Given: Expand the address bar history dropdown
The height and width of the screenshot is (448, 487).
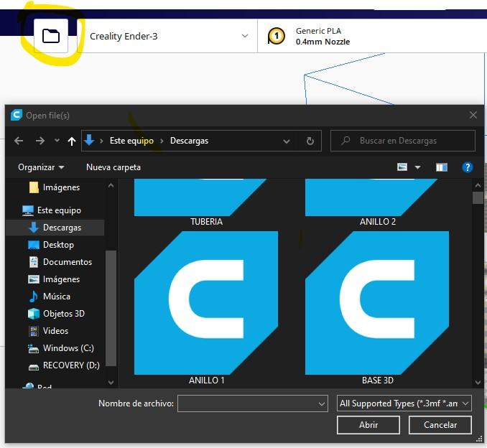Looking at the screenshot, I should coord(287,141).
